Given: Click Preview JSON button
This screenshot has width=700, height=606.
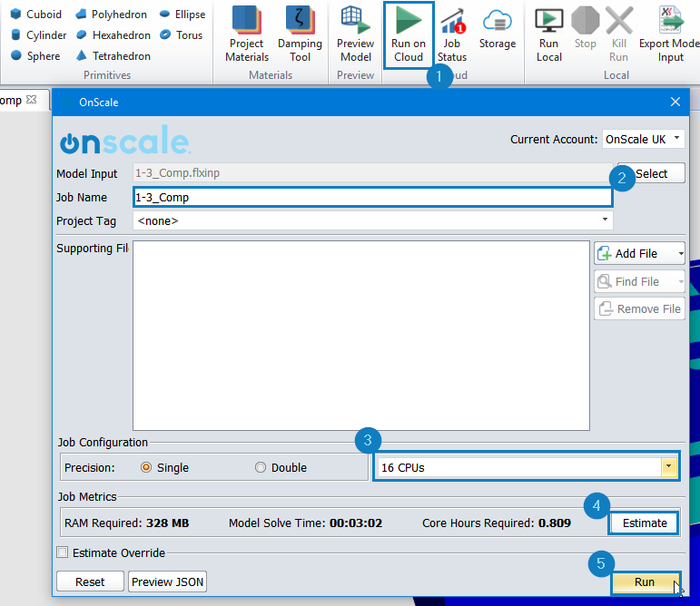Looking at the screenshot, I should (167, 582).
